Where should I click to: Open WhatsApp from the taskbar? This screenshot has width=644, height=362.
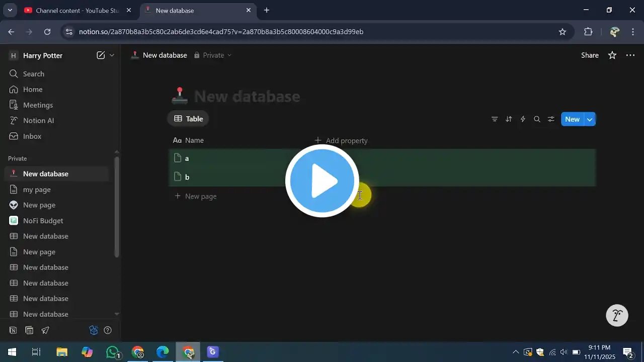(113, 352)
